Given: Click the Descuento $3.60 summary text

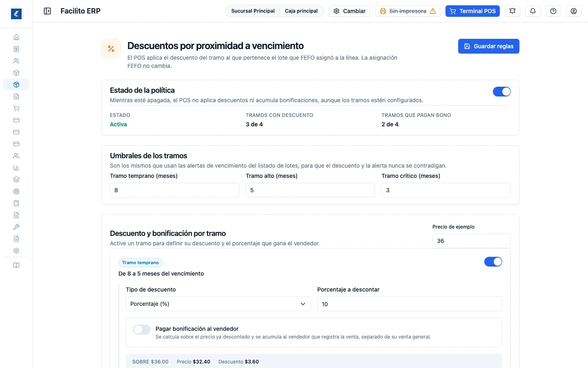Looking at the screenshot, I should click(238, 362).
